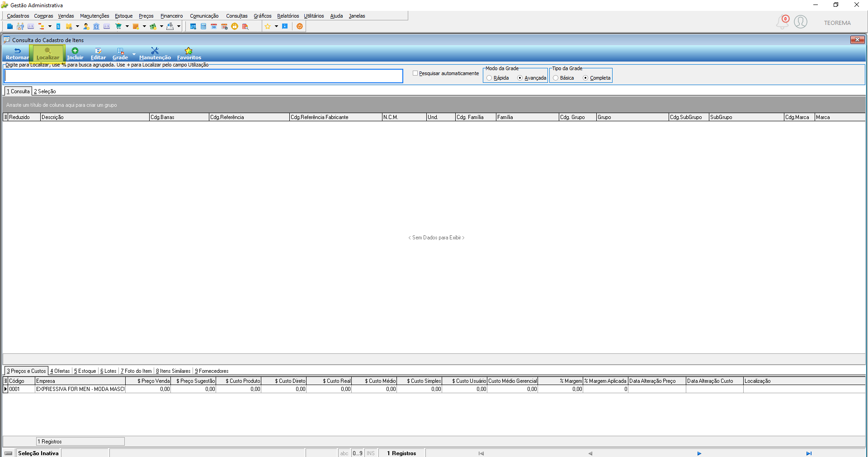The height and width of the screenshot is (457, 868).
Task: Click the Editar toolbar button
Action: tap(98, 54)
